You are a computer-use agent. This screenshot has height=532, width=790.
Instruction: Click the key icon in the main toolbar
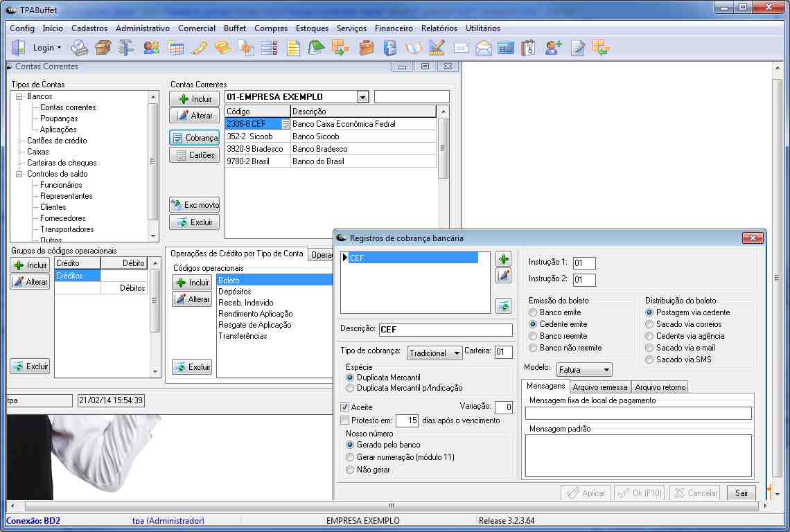point(200,48)
